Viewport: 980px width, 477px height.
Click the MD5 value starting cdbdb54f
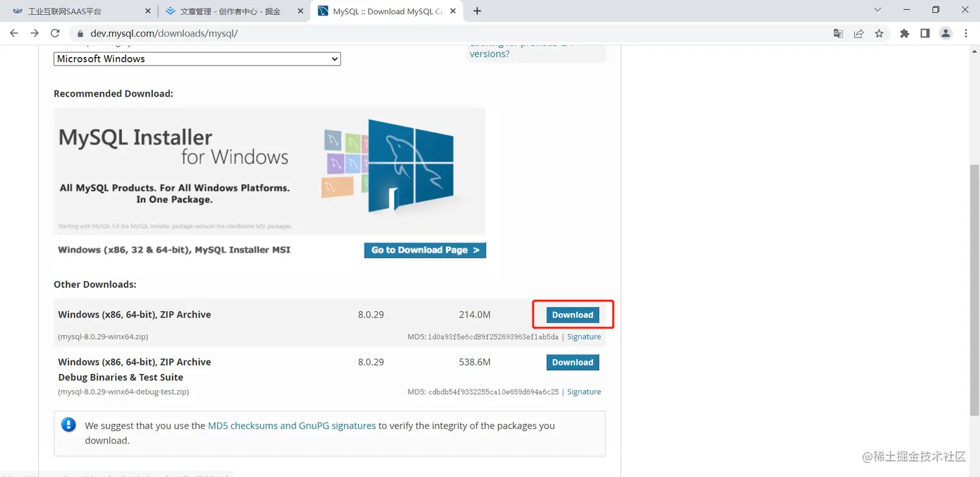tap(493, 392)
